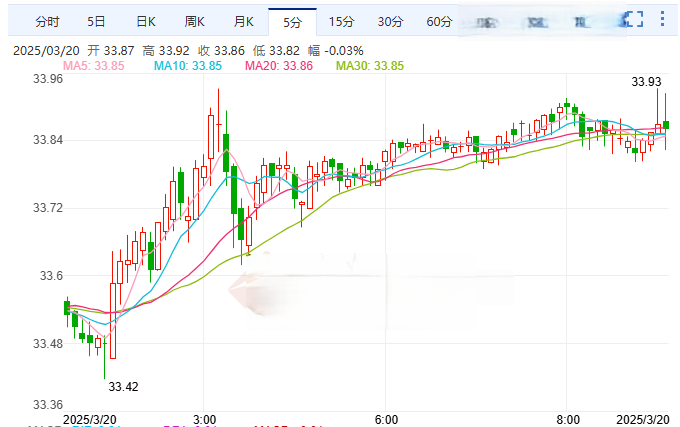This screenshot has height=427, width=680.
Task: Select the 5日 tab
Action: tap(96, 22)
